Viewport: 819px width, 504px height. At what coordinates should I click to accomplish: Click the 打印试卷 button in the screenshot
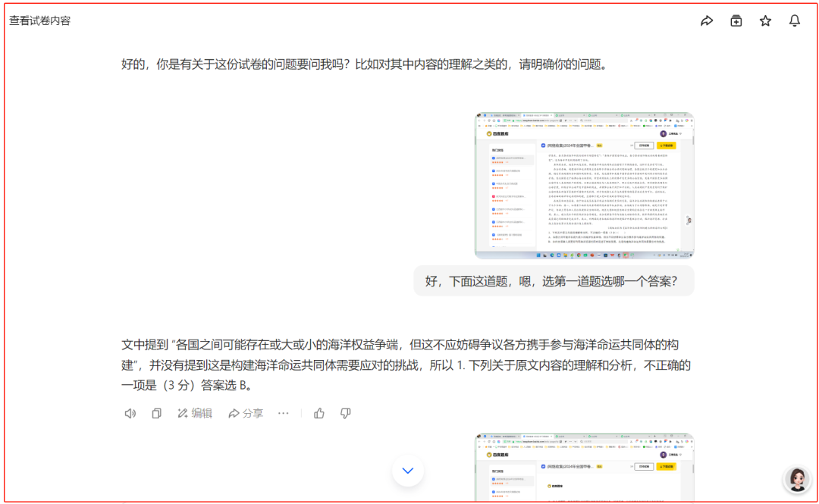(x=644, y=146)
